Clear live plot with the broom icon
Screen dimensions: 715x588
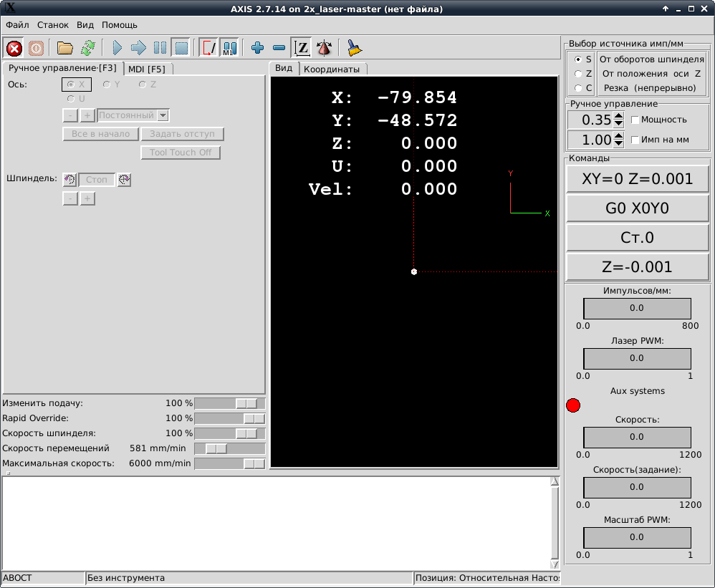(x=354, y=48)
